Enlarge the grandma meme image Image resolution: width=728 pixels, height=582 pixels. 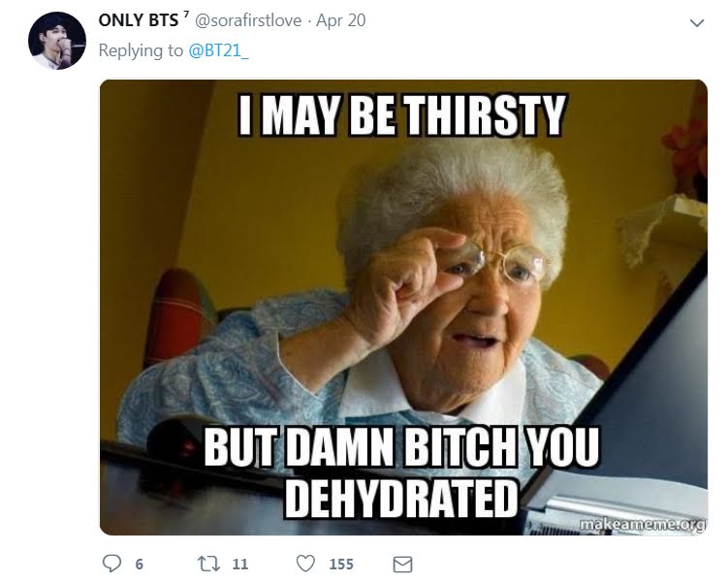pos(403,307)
